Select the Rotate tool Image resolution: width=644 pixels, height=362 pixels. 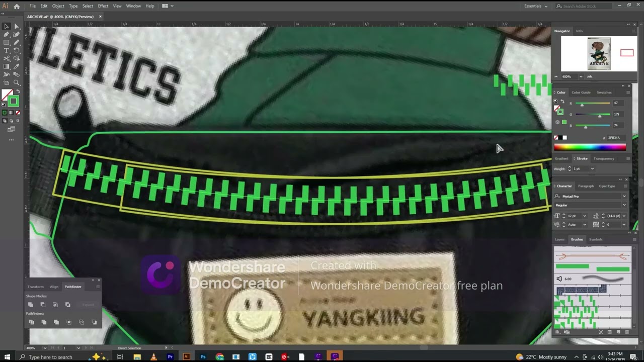(16, 50)
